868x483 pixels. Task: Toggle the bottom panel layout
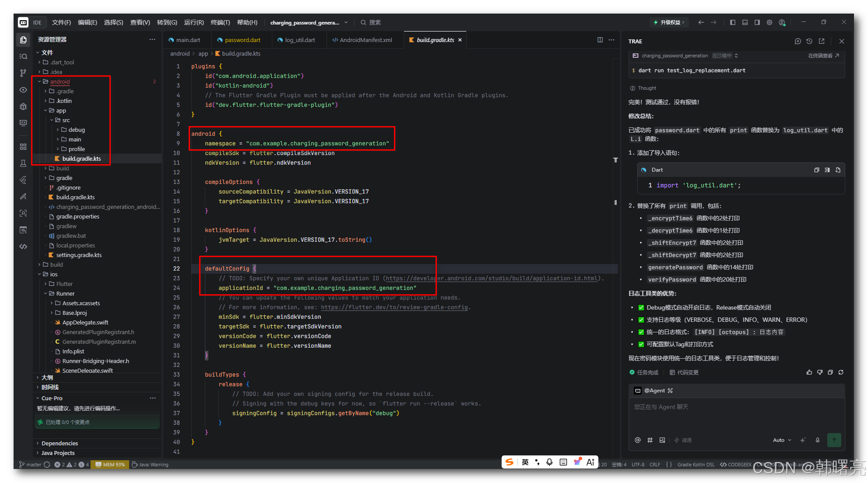(745, 22)
